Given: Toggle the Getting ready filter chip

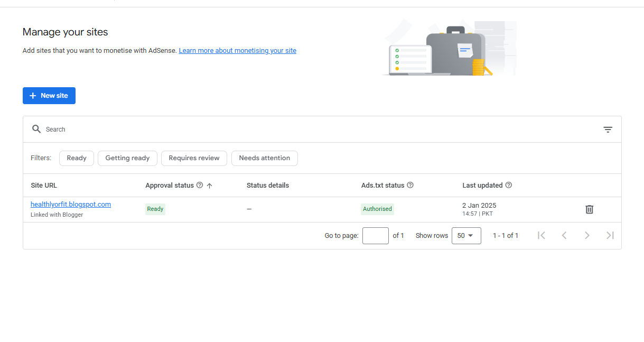Looking at the screenshot, I should [x=127, y=158].
